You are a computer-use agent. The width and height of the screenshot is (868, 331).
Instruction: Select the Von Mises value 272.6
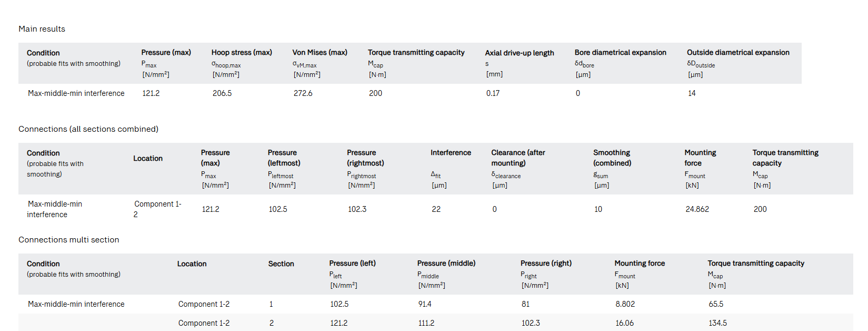[x=303, y=93]
